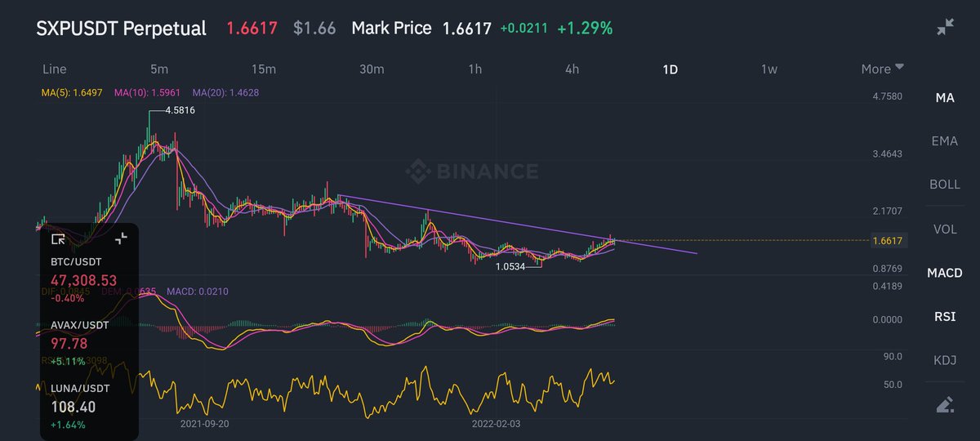This screenshot has width=980, height=441.
Task: Open the drawing tools pencil icon
Action: [945, 404]
